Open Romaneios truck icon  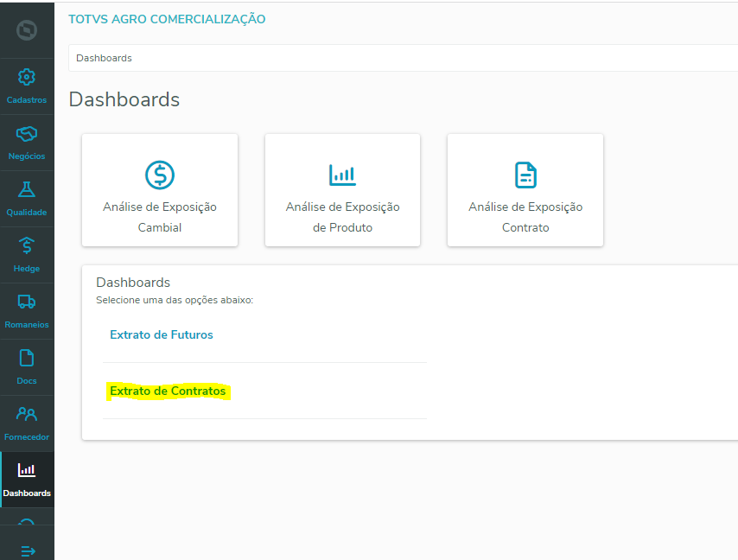pos(27,302)
